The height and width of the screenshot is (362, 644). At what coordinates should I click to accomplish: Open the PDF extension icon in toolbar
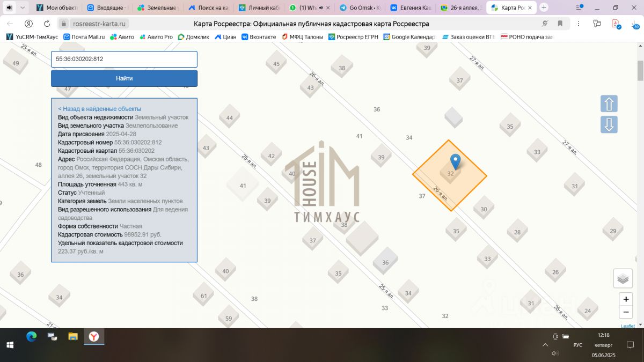tap(616, 24)
